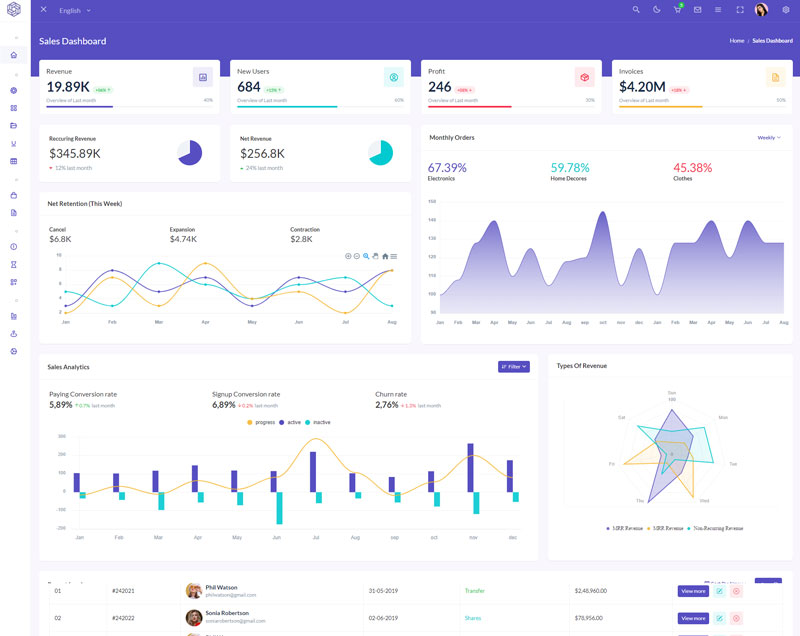The width and height of the screenshot is (800, 636).
Task: Click View more for Phil Watson
Action: click(x=693, y=591)
